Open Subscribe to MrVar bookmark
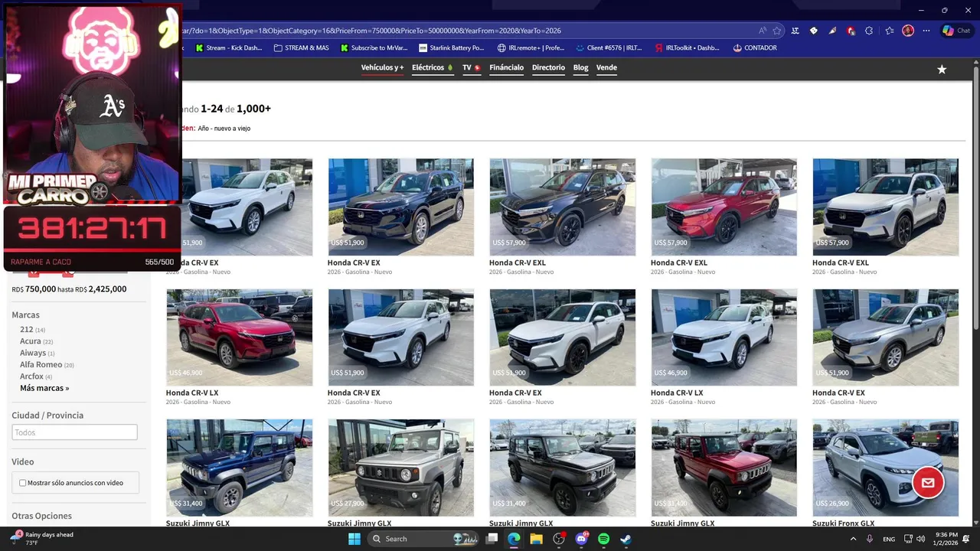Screen dimensions: 980x551 [374, 47]
